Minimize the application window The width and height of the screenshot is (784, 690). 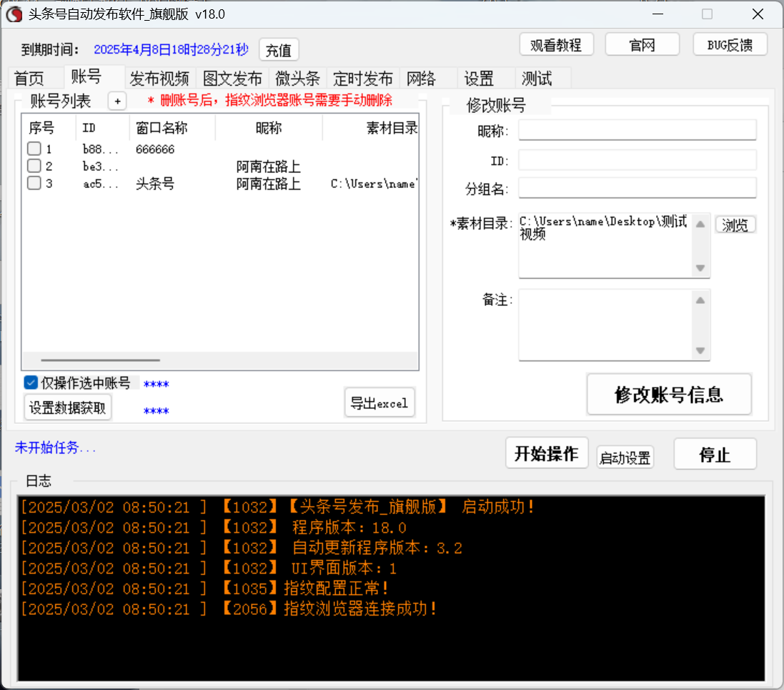click(x=658, y=14)
